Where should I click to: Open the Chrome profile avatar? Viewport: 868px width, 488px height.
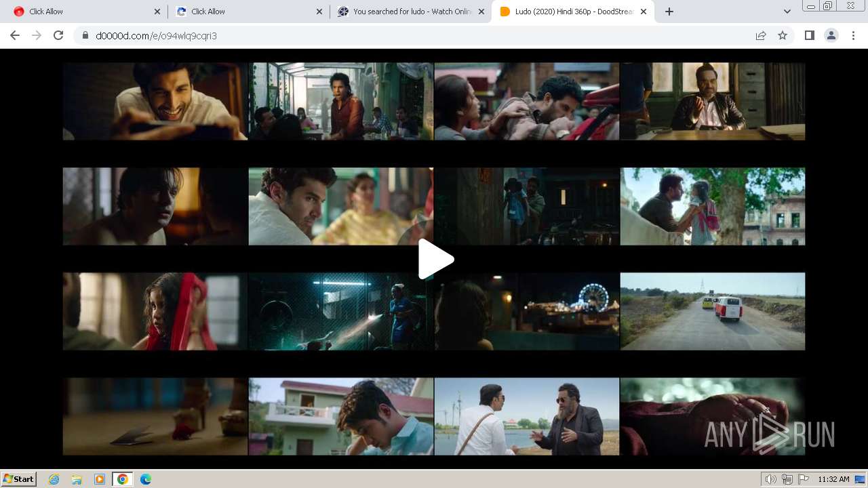point(831,35)
